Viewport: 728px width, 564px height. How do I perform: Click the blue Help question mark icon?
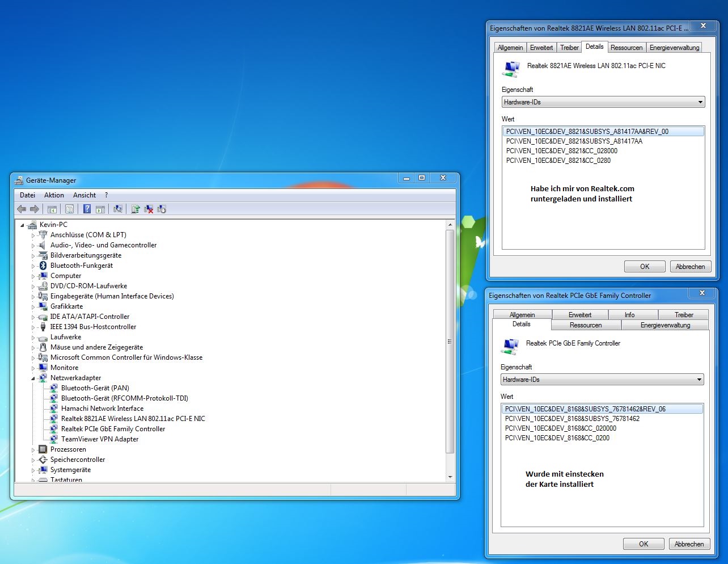tap(87, 209)
